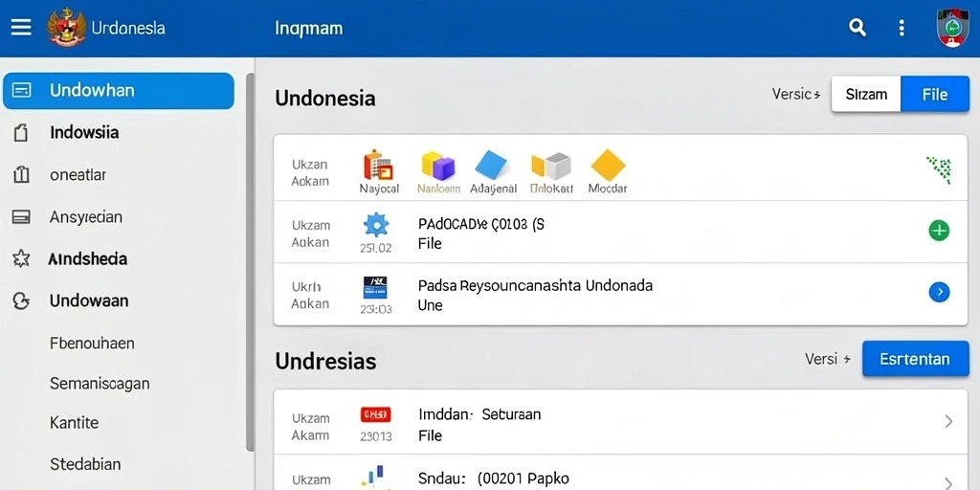Viewport: 980px width, 490px height.
Task: Click the Urdonesla brand name
Action: (x=128, y=28)
